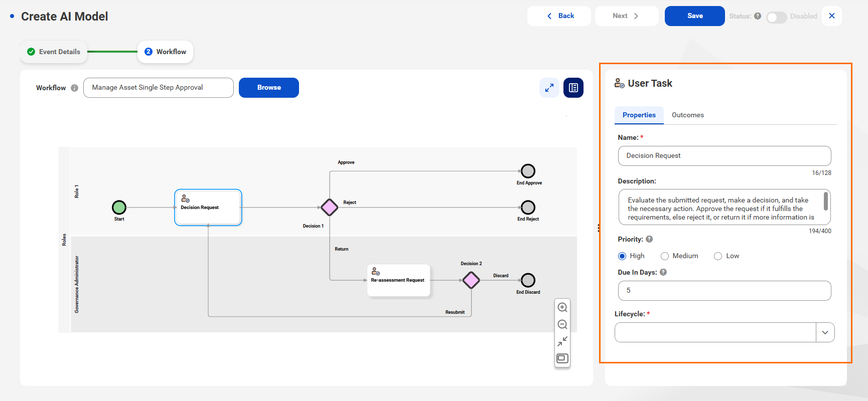This screenshot has width=868, height=401.
Task: Click the Description text area scrollbar
Action: (x=826, y=202)
